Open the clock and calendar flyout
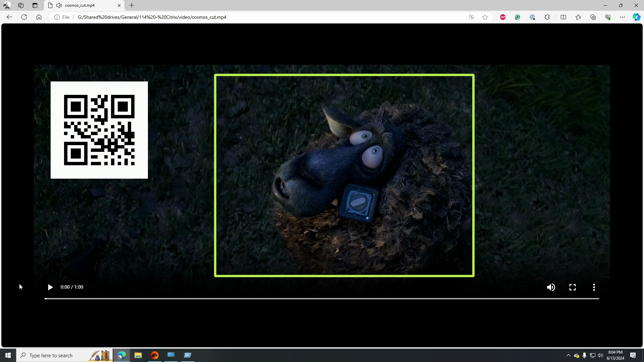Image resolution: width=644 pixels, height=362 pixels. click(x=615, y=355)
